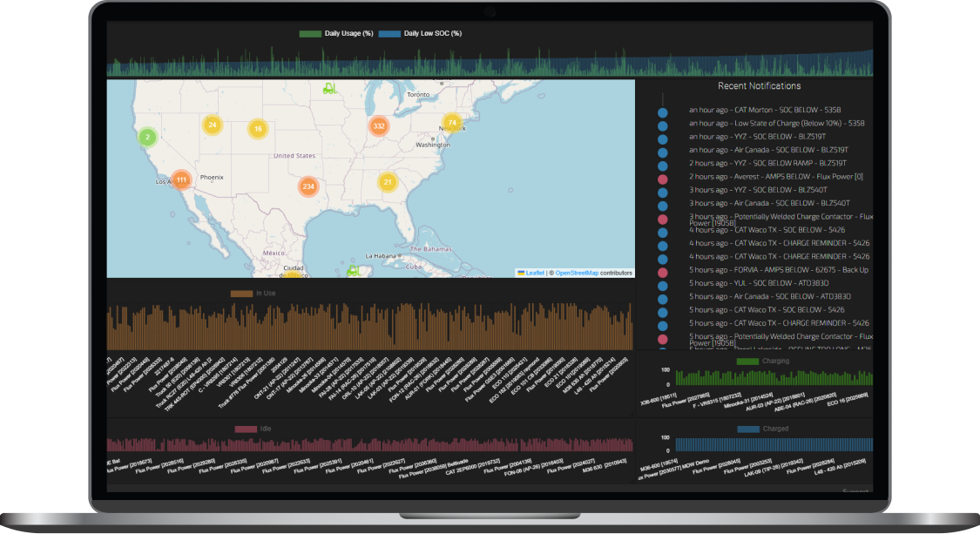Click the forklift icon near Cuba
This screenshot has width=980, height=534.
click(354, 270)
